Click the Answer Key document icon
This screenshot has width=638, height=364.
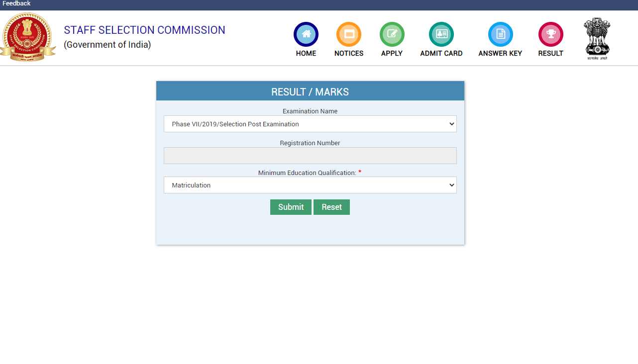point(500,34)
